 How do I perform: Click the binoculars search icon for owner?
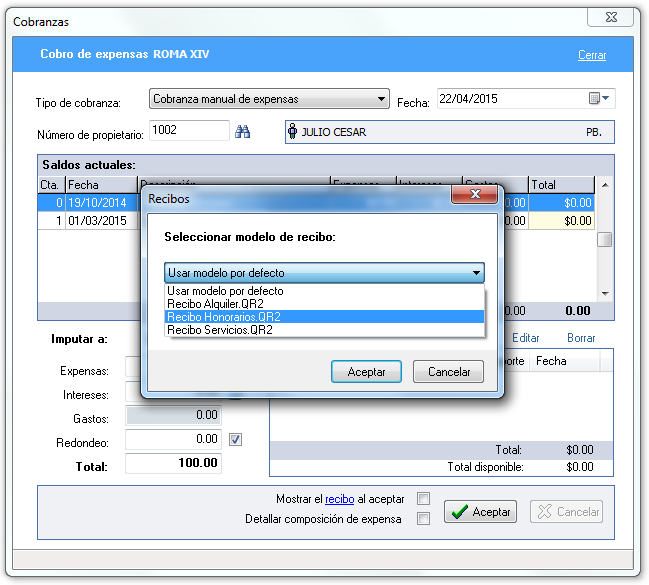tap(242, 132)
